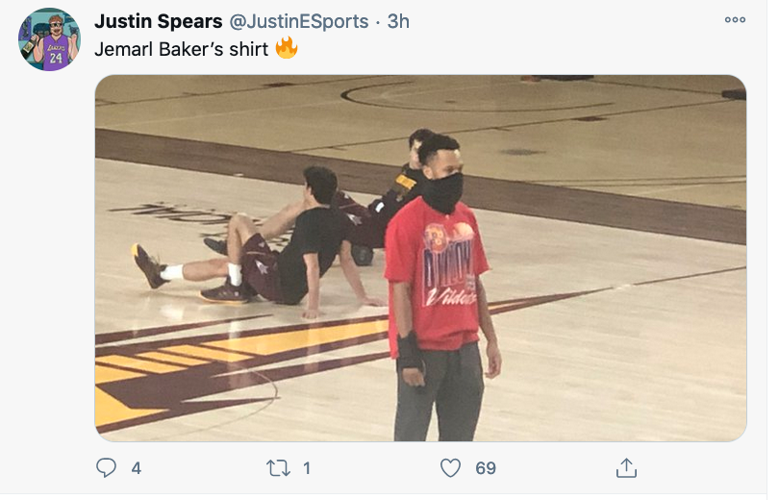The width and height of the screenshot is (779, 500).
Task: Open Justin Spears' profile avatar
Action: (49, 40)
